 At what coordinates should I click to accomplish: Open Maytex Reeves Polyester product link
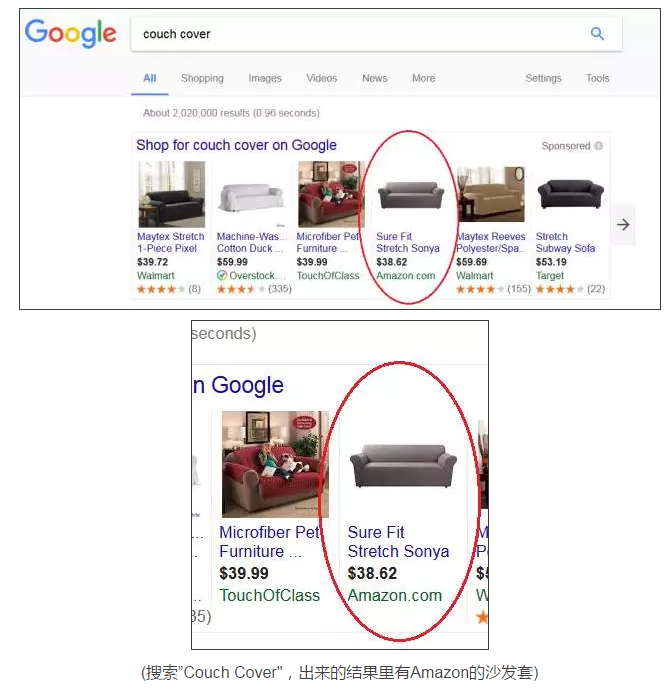tap(491, 242)
